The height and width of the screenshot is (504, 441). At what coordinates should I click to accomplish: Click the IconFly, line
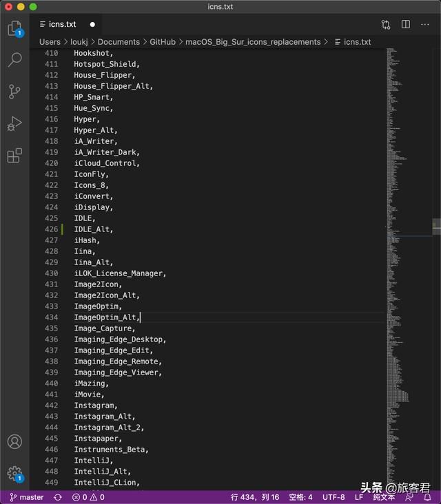pyautogui.click(x=91, y=174)
